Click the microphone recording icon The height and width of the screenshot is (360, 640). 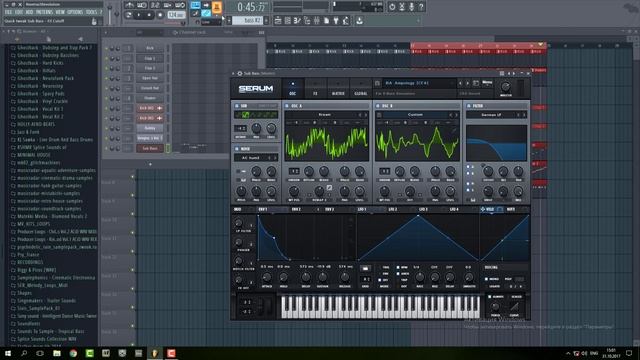pyautogui.click(x=411, y=7)
